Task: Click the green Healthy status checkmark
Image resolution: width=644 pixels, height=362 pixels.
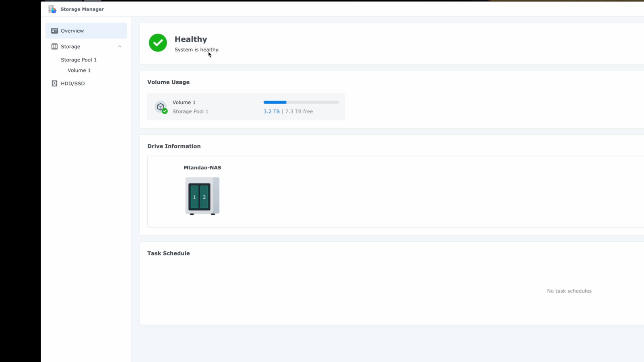Action: coord(157,43)
